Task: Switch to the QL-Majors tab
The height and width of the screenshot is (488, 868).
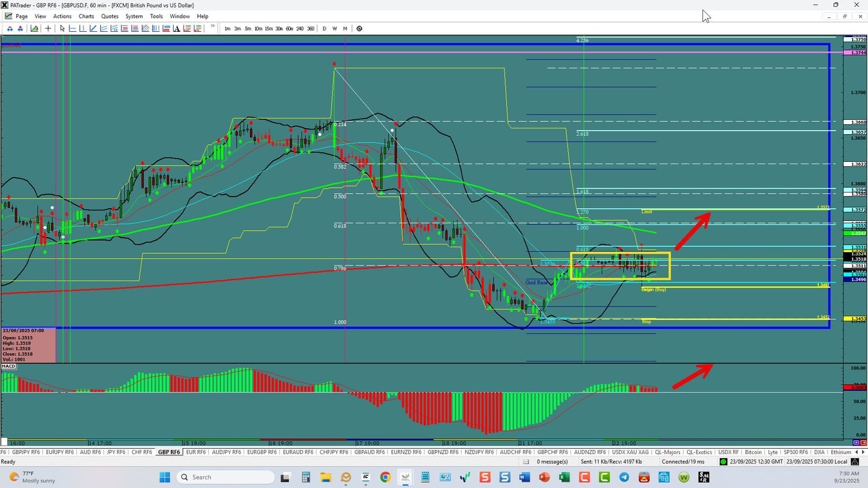Action: click(668, 452)
